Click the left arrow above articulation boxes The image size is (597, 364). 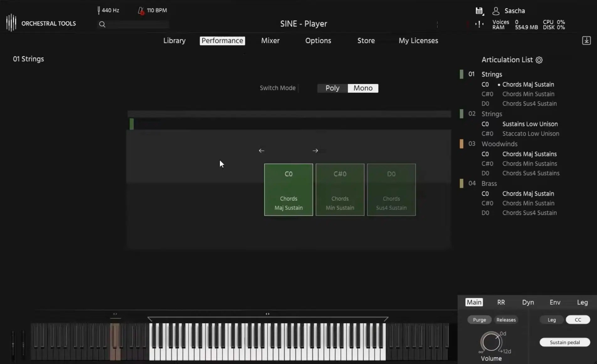[x=261, y=151]
